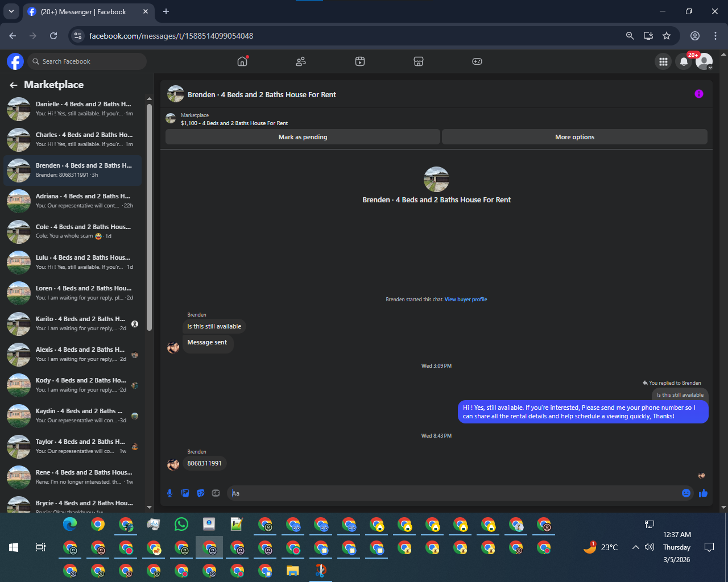Open WhatsApp from the taskbar
Viewport: 728px width, 582px height.
pos(181,524)
